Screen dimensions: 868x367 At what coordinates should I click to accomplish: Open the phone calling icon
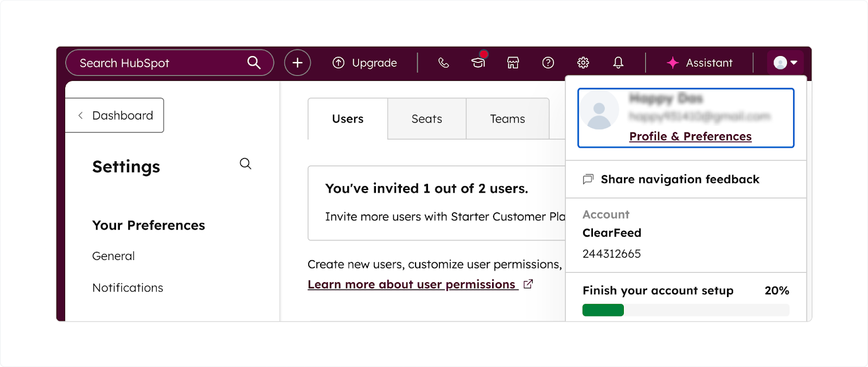coord(444,63)
